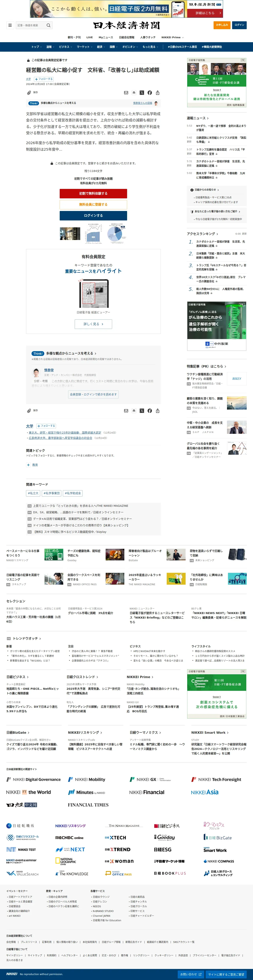
Task: Click bottom X share icon
Action: [142, 411]
